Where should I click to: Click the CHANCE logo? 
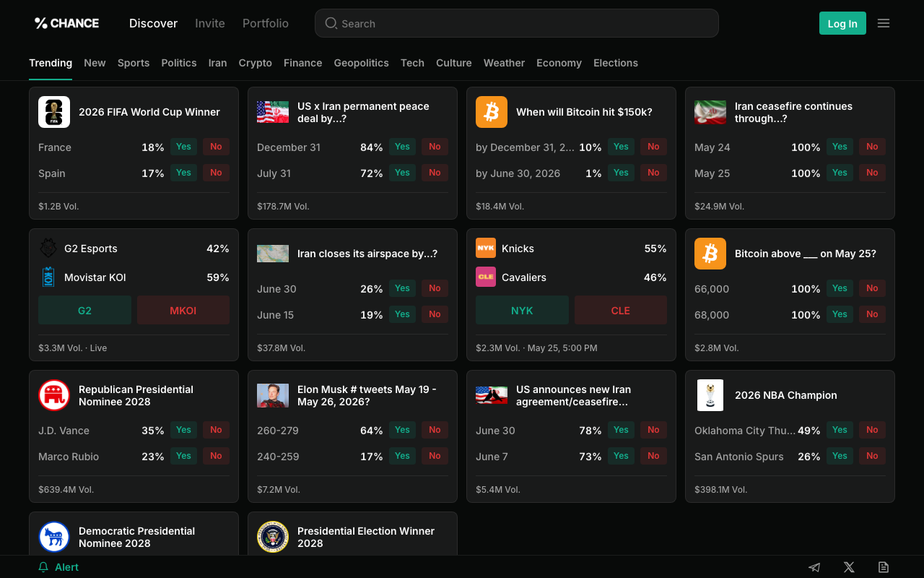66,23
